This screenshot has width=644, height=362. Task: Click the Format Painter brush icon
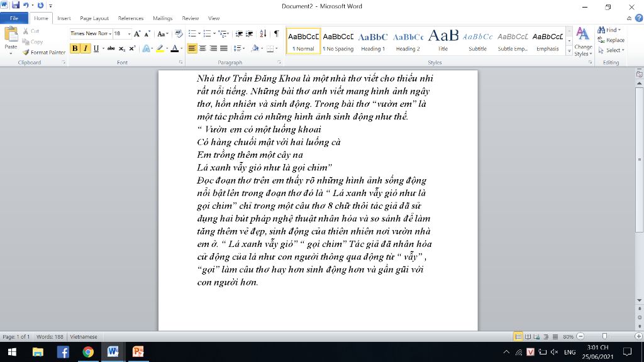click(26, 52)
